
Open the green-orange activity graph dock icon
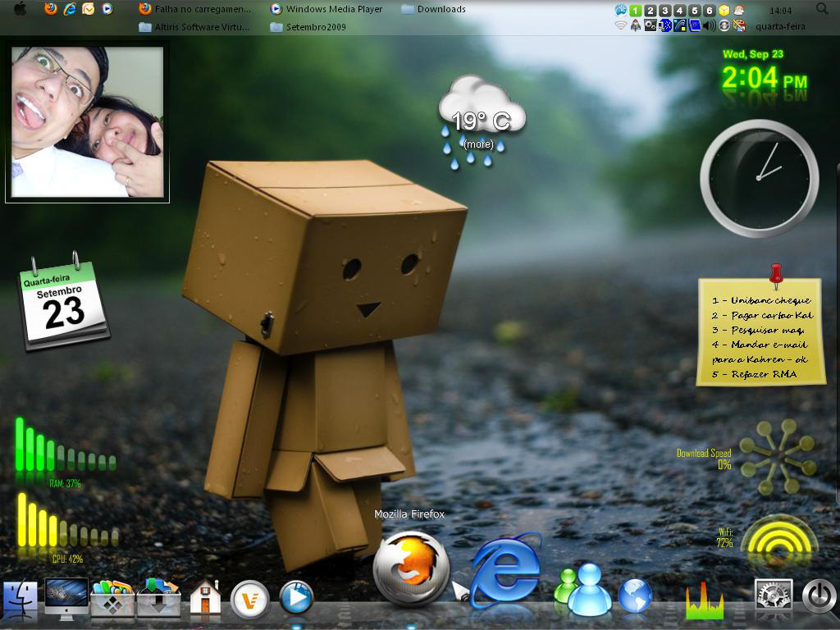point(705,601)
